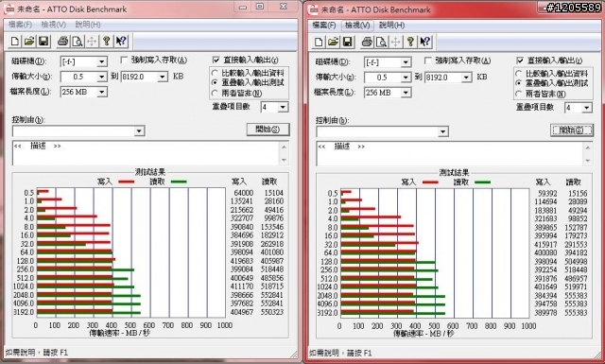
Task: Open 檔案(F) menu in right window
Action: point(324,26)
